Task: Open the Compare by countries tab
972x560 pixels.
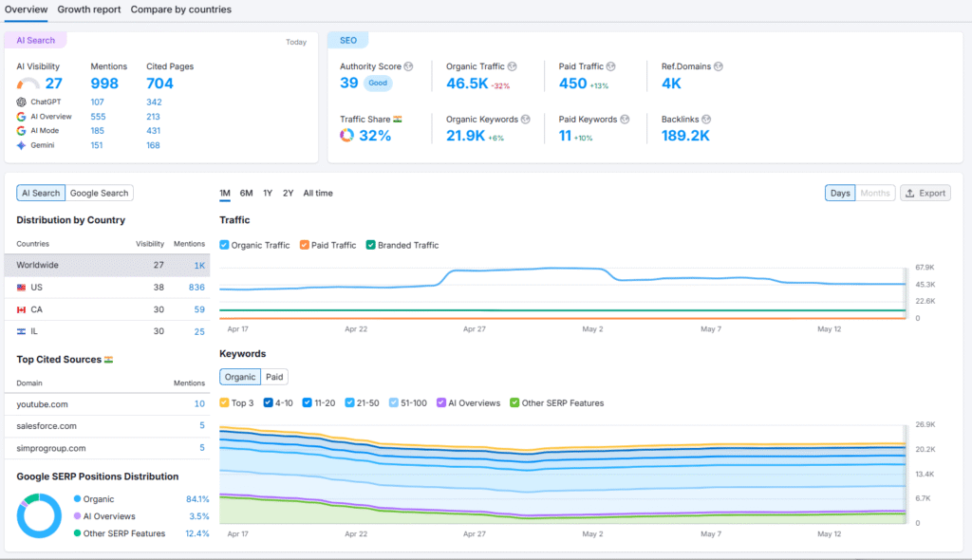Action: 181,9
